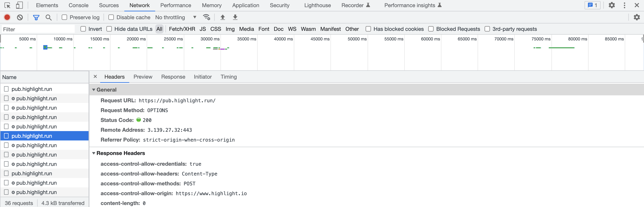Click into the Filter text field
This screenshot has height=207, width=644.
(38, 29)
